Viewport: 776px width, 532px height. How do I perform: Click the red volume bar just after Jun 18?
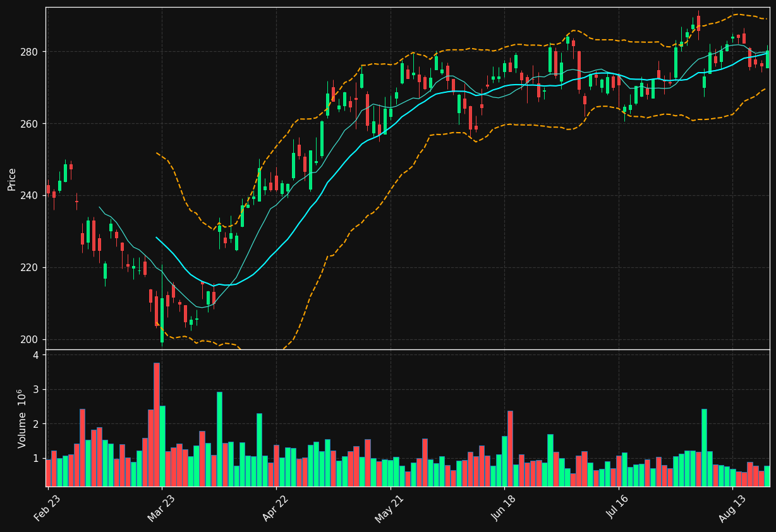tap(510, 449)
